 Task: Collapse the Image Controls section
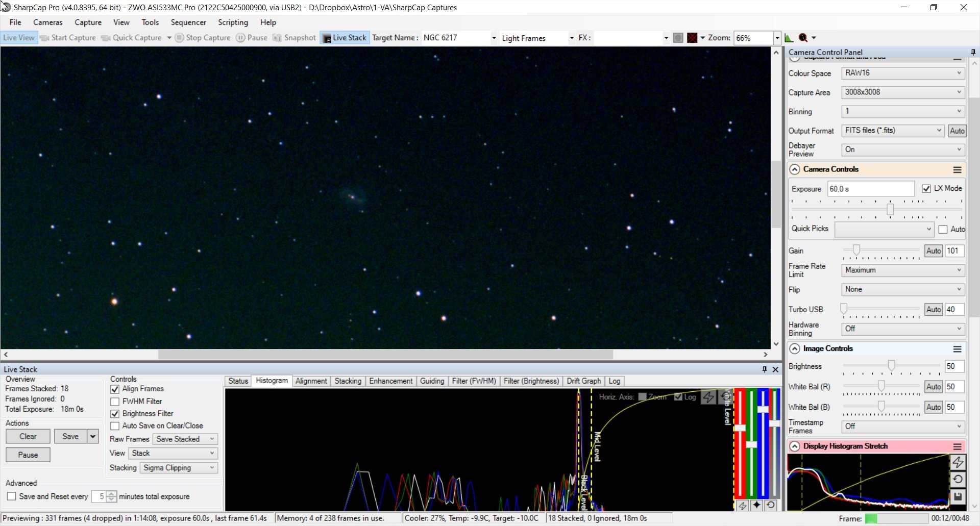click(x=795, y=348)
